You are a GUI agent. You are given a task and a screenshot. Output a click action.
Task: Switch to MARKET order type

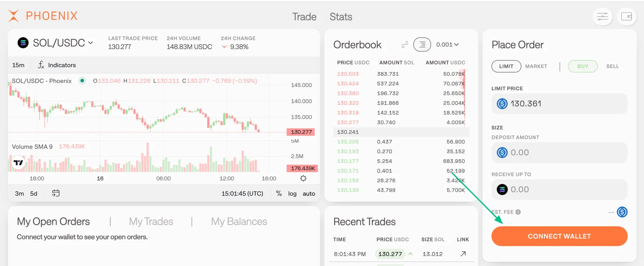point(536,66)
